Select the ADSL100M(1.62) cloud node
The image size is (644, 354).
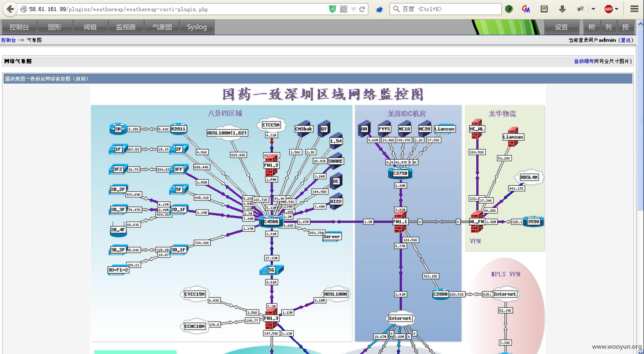(227, 133)
